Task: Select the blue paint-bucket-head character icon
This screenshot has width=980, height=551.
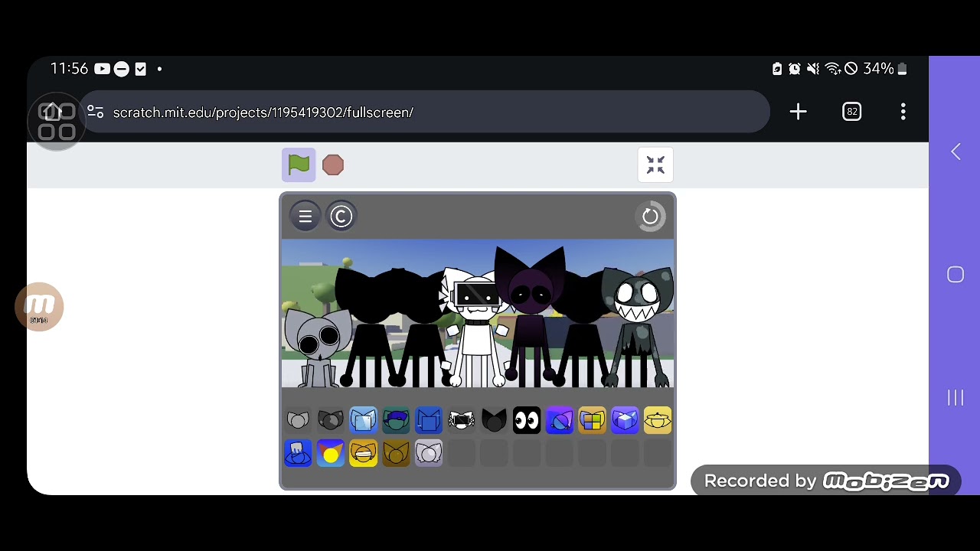Action: [x=298, y=453]
